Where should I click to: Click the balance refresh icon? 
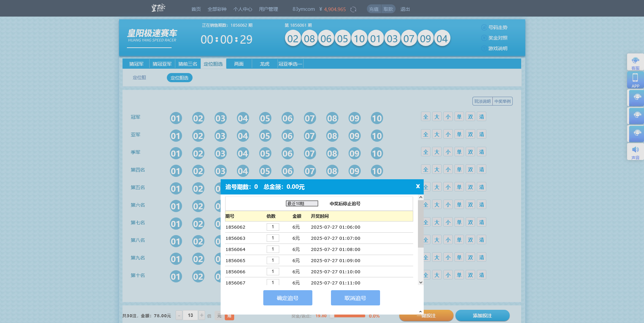pyautogui.click(x=353, y=9)
